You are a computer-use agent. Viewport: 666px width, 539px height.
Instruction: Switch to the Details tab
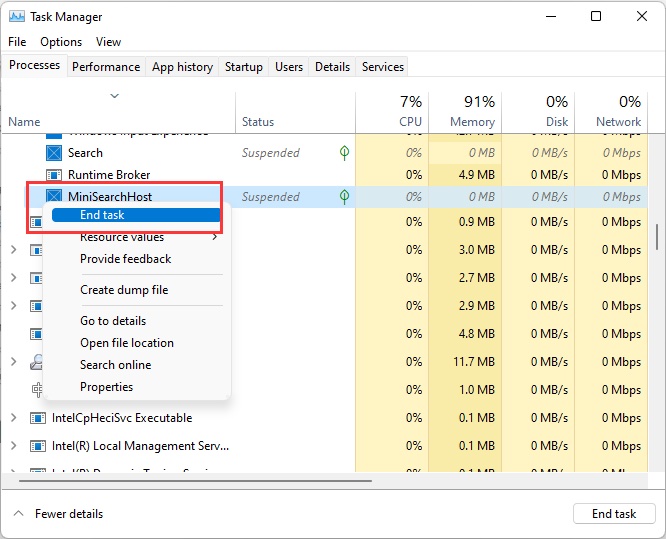click(333, 67)
